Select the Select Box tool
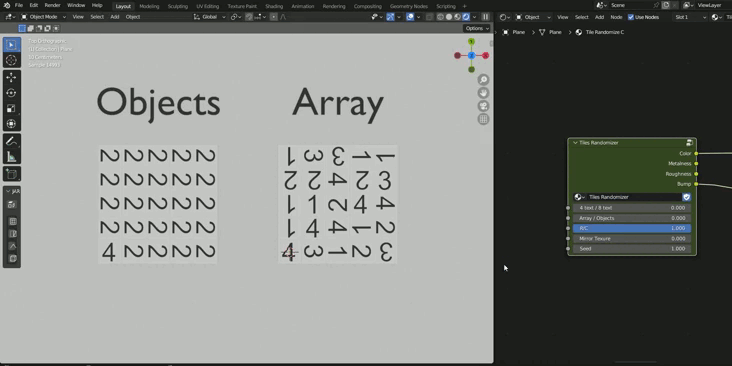The width and height of the screenshot is (732, 366). point(12,45)
